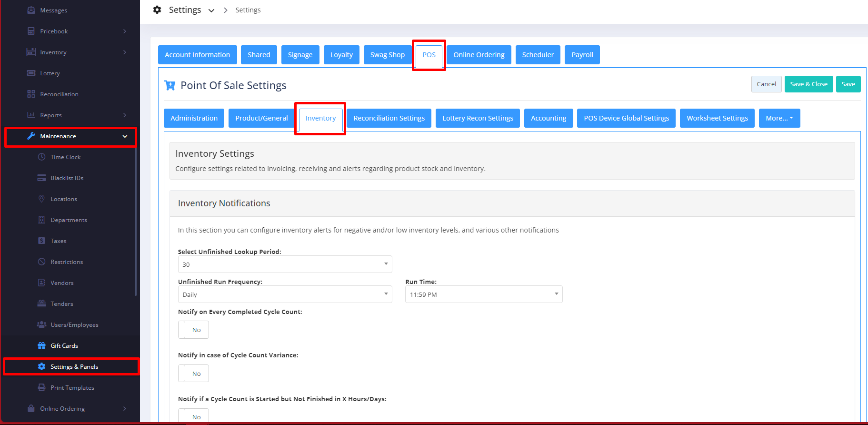The height and width of the screenshot is (425, 868).
Task: Open the Run Time dropdown
Action: (x=483, y=294)
